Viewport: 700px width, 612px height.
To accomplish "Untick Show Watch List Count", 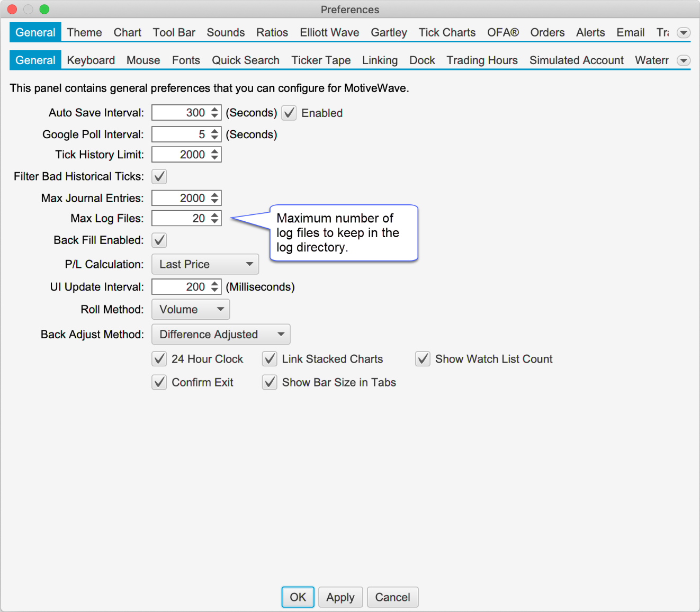I will (x=423, y=359).
